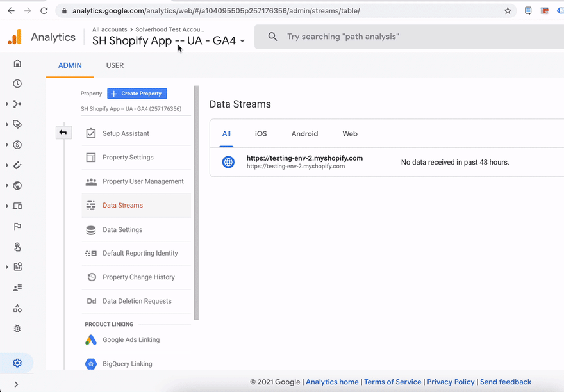The width and height of the screenshot is (564, 392).
Task: Open the Audiences person-list icon
Action: [17, 288]
